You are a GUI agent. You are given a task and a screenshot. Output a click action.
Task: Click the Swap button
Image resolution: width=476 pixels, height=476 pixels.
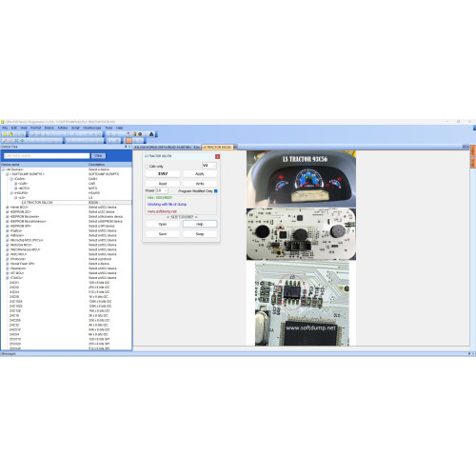[x=200, y=234]
